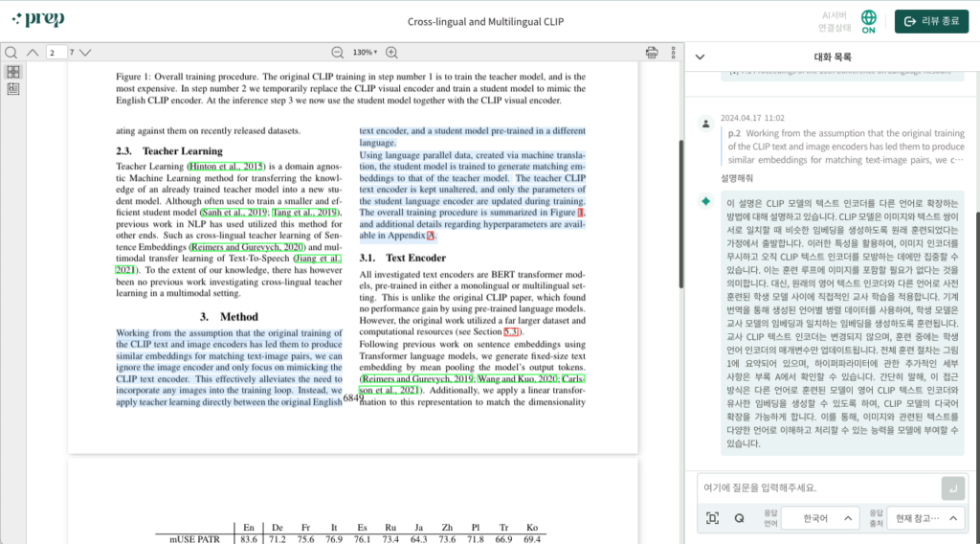Collapse the 대화 목록 panel chevron
This screenshot has height=544, width=980.
pyautogui.click(x=700, y=57)
